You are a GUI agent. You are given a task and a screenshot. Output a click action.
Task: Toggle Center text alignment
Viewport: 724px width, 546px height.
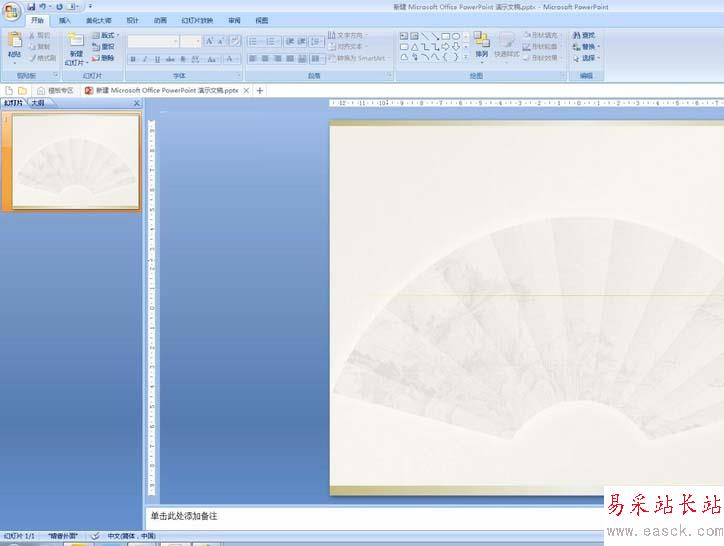point(265,59)
